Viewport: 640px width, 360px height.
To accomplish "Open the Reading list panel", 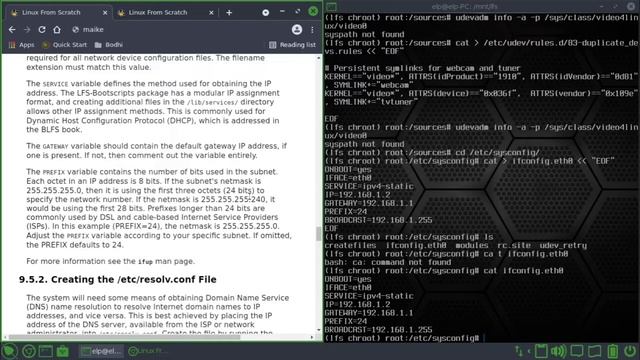I will tap(292, 45).
